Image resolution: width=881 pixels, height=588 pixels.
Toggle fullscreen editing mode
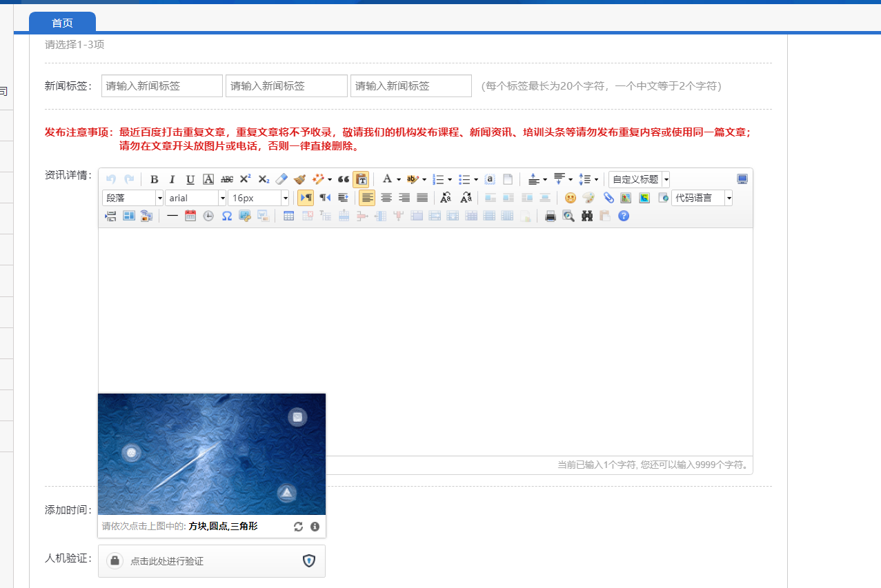click(742, 179)
